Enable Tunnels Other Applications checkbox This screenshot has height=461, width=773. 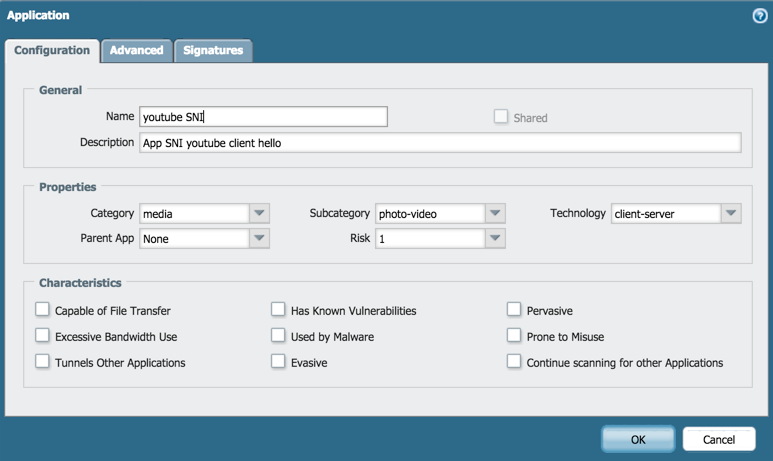[43, 362]
